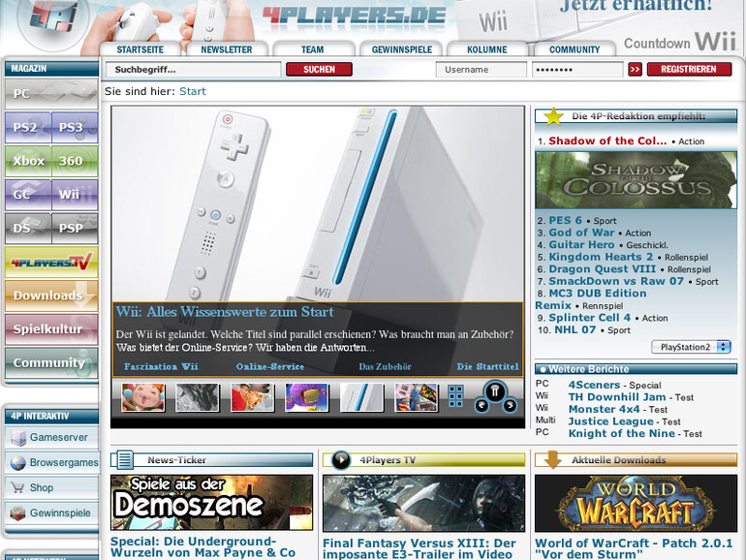Click the Registrieren button
The image size is (746, 560).
click(689, 70)
